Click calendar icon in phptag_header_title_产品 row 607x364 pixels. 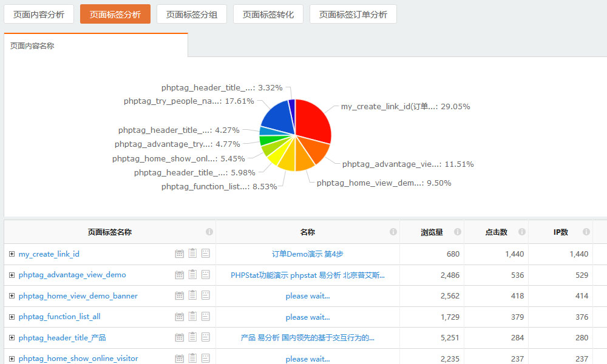coord(179,337)
